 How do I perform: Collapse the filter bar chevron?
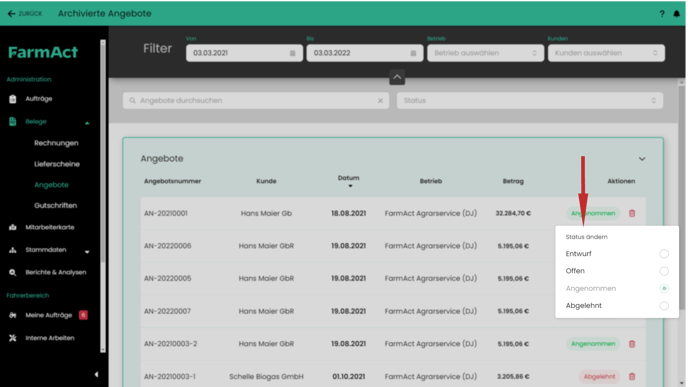[397, 77]
